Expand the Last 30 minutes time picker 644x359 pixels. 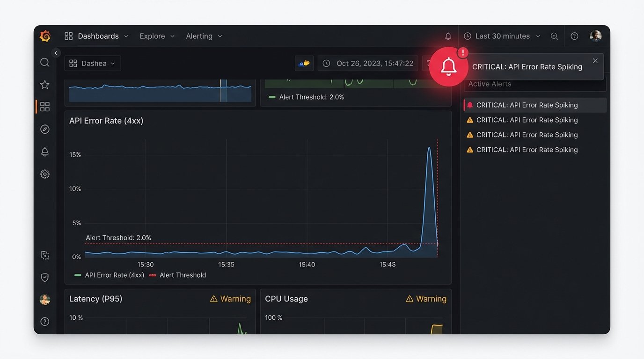click(502, 36)
